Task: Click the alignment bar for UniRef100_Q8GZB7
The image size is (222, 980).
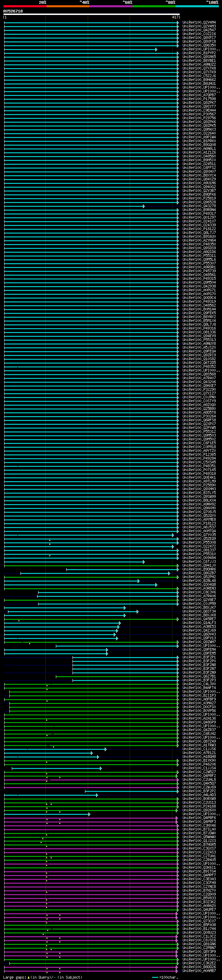Action: pos(95,573)
